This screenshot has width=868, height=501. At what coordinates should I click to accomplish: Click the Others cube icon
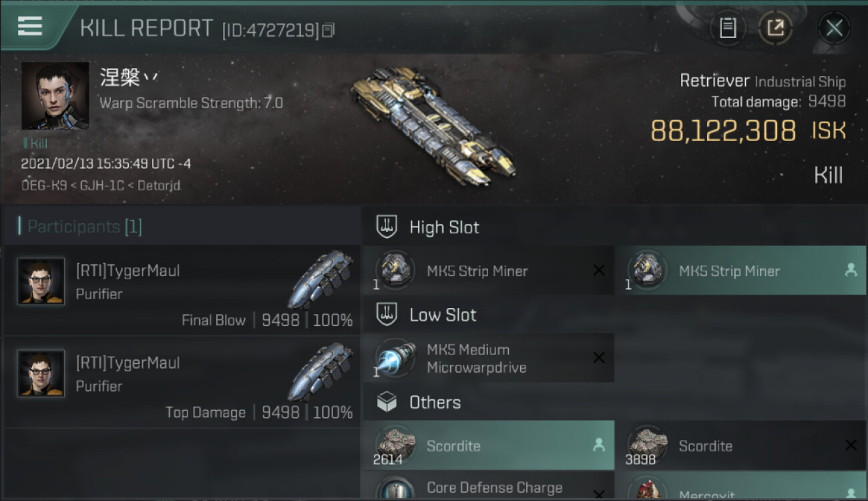(387, 402)
